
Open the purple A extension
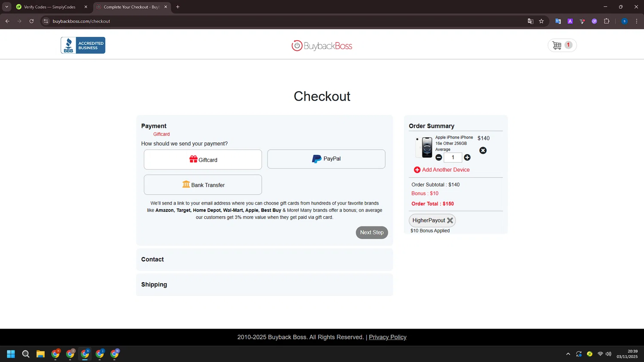pos(570,21)
